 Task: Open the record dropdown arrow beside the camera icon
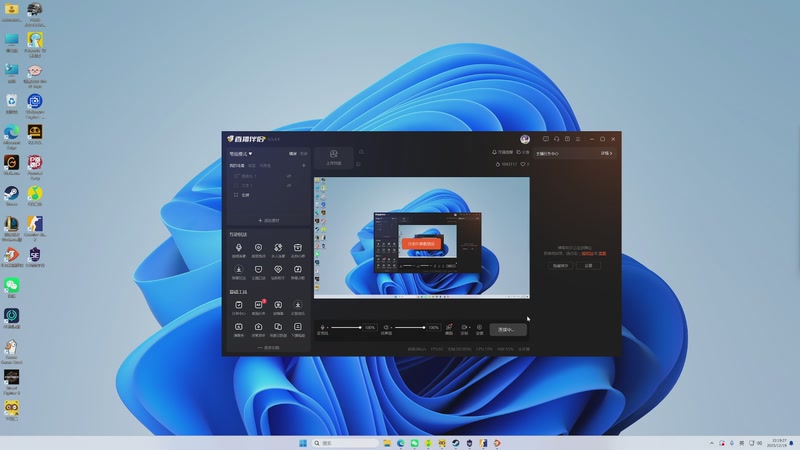pos(469,328)
